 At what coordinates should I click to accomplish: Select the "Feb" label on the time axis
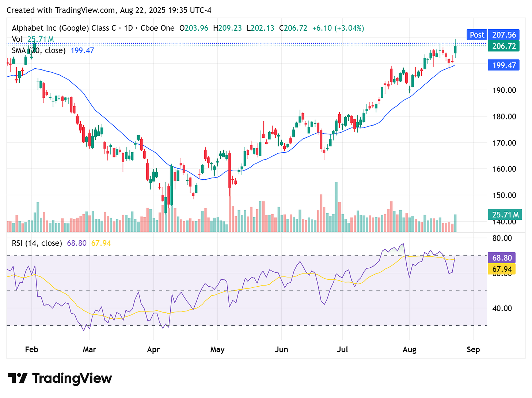coord(32,349)
